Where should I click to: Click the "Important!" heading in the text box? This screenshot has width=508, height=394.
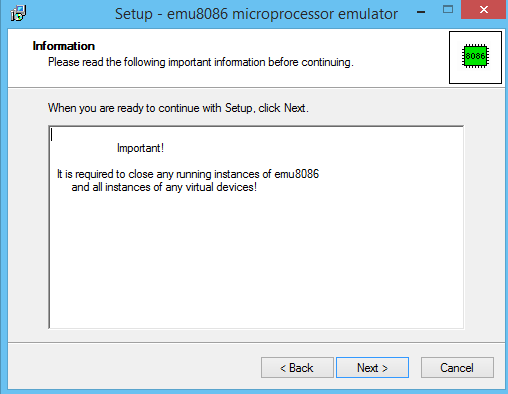coord(140,148)
